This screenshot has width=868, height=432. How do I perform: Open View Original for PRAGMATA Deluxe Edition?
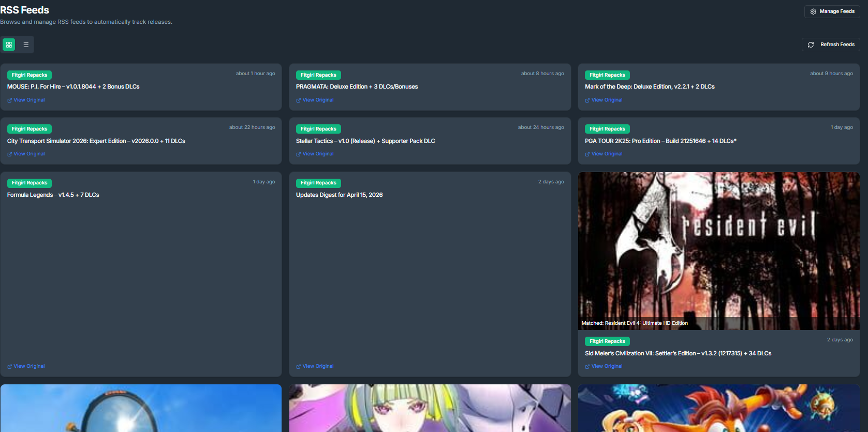(x=315, y=100)
